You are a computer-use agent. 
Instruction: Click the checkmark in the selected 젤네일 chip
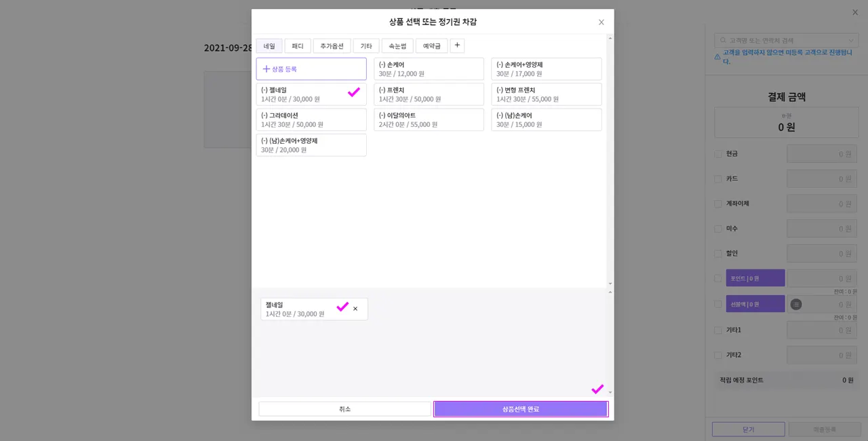[342, 307]
